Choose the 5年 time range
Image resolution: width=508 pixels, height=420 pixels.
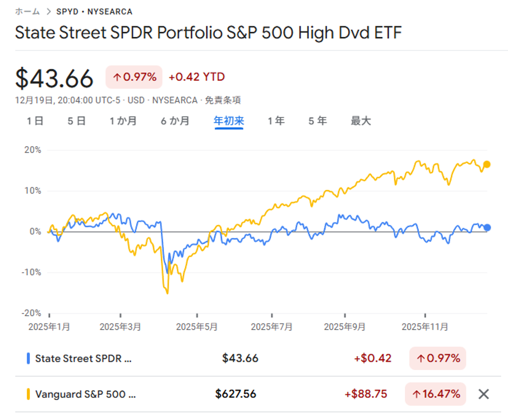coord(317,121)
